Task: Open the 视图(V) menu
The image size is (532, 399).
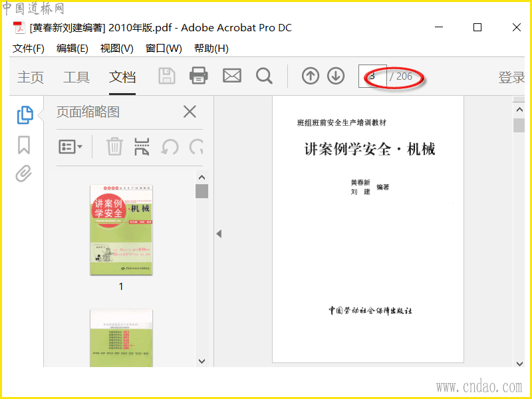Action: (117, 49)
